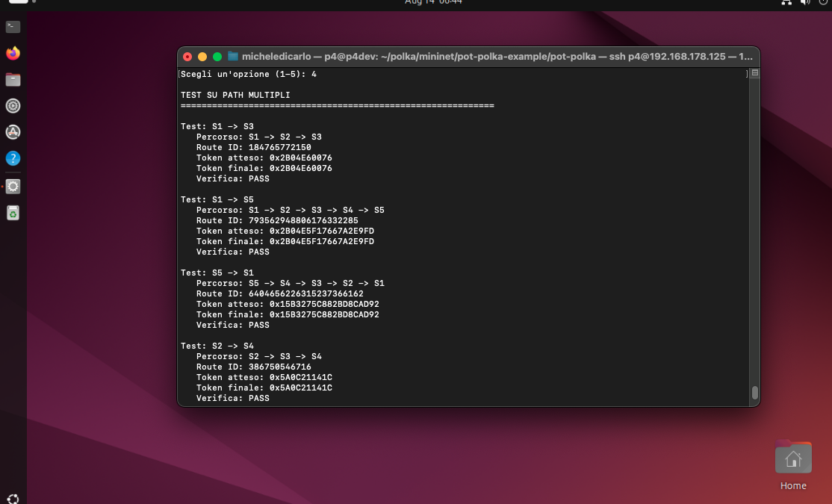The image size is (832, 504).
Task: Open Terminal from the Ubuntu dock
Action: pos(13,27)
